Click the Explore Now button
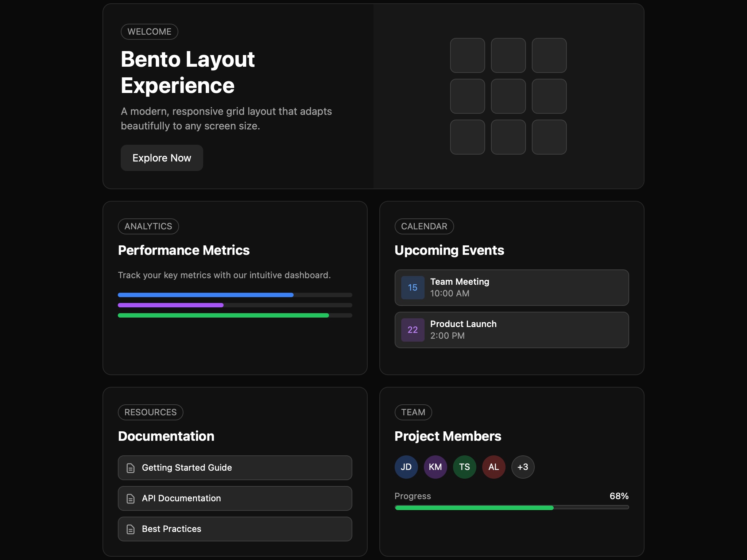This screenshot has width=747, height=560. click(162, 157)
